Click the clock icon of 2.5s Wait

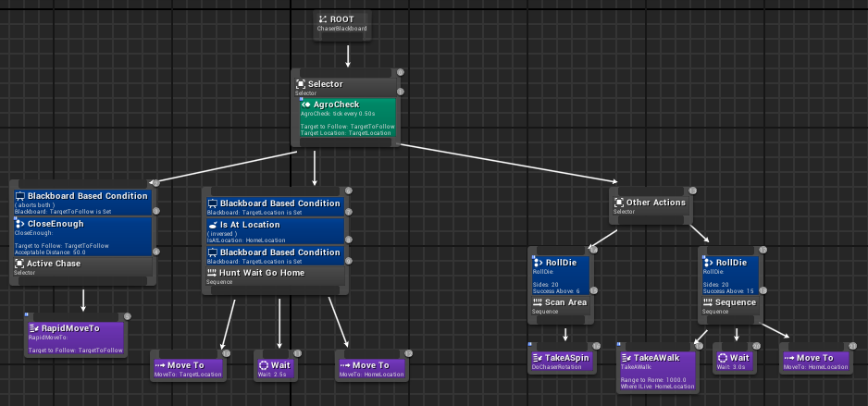tap(264, 365)
